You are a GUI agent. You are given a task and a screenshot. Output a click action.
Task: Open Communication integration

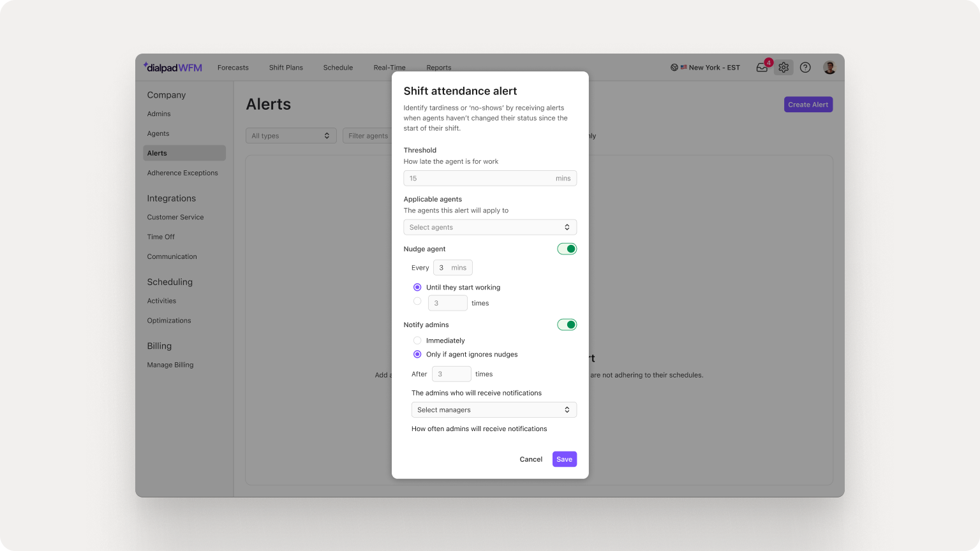click(x=172, y=256)
